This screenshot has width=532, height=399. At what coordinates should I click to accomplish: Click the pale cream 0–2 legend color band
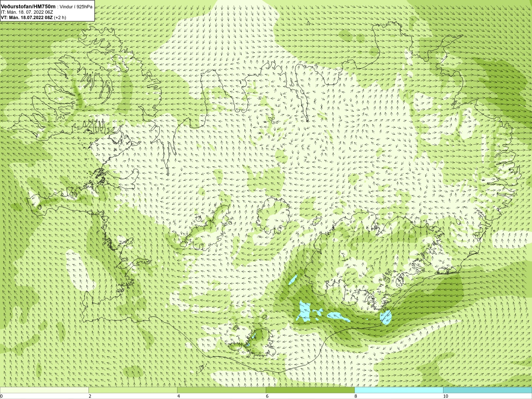pyautogui.click(x=44, y=390)
